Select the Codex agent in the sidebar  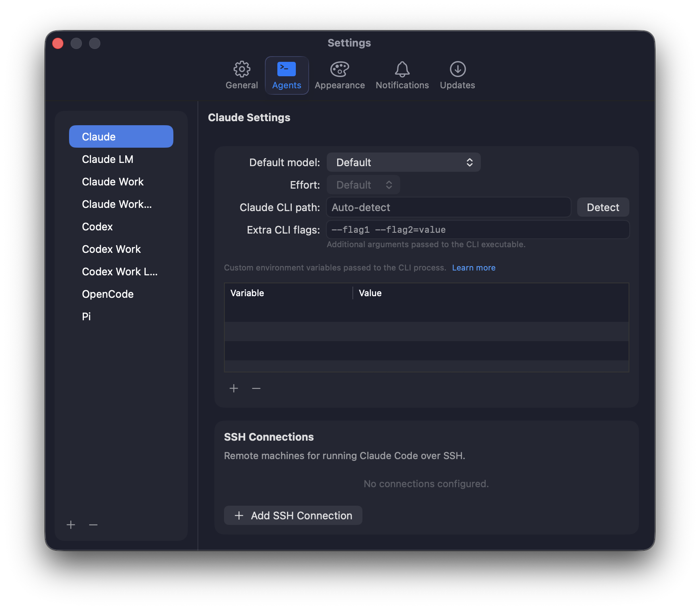pyautogui.click(x=97, y=226)
